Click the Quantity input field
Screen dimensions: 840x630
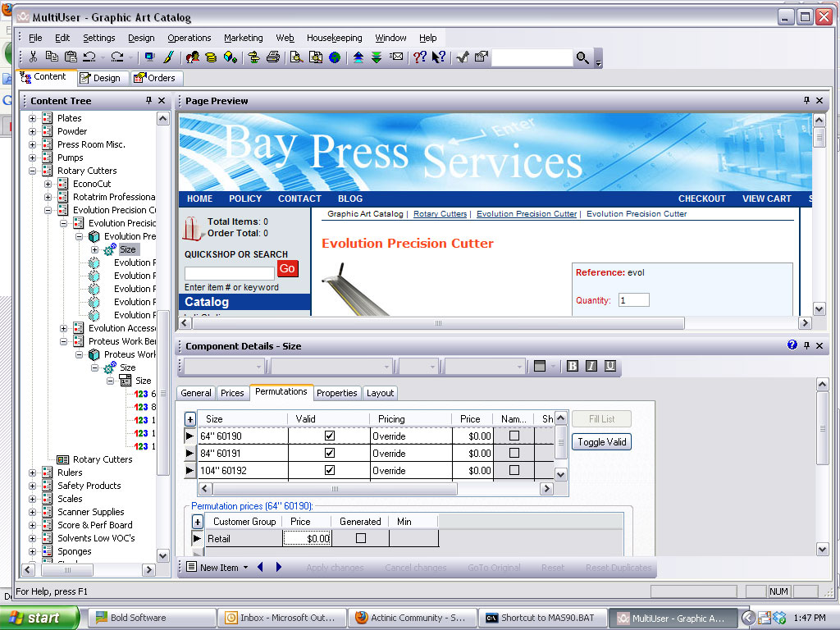(x=633, y=300)
